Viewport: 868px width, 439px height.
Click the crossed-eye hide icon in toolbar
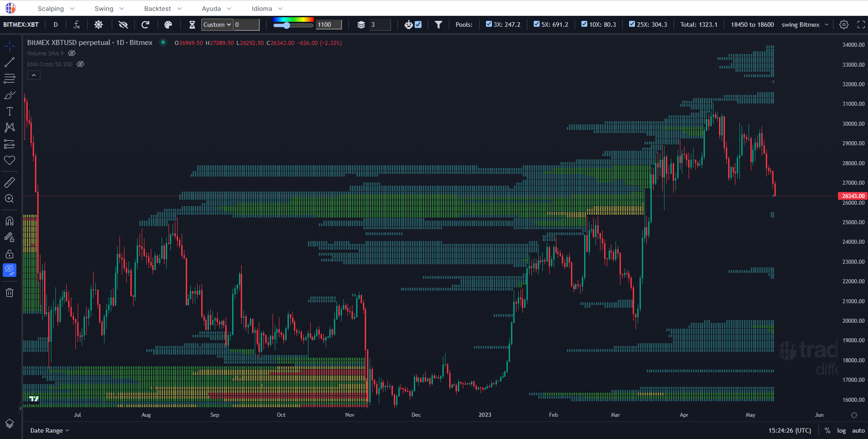123,25
